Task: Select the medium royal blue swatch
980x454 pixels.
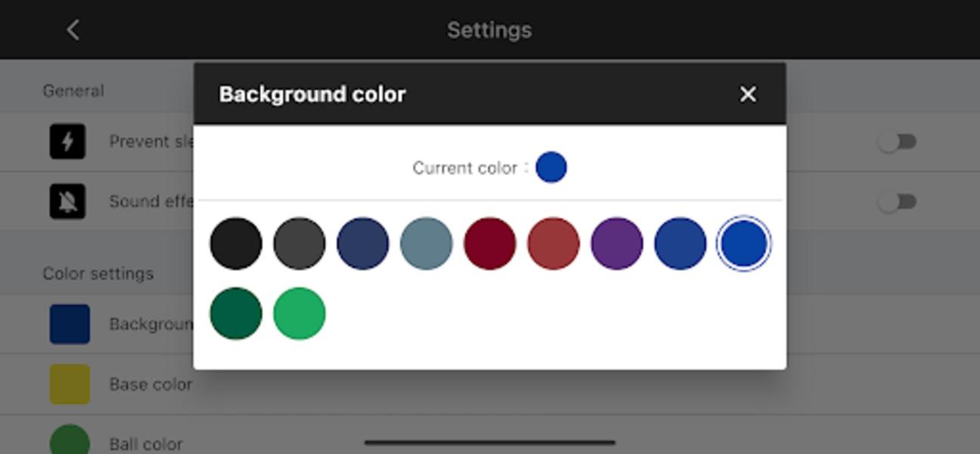Action: click(x=681, y=244)
